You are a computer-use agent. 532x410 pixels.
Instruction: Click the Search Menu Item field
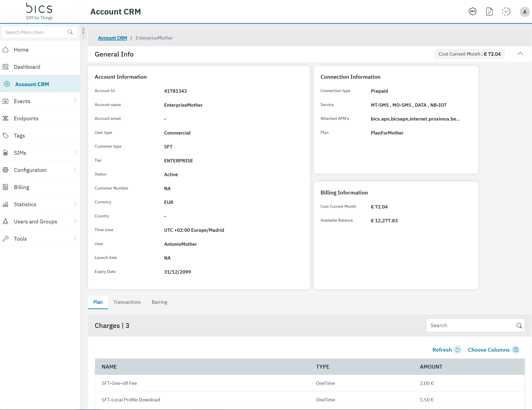pyautogui.click(x=34, y=32)
